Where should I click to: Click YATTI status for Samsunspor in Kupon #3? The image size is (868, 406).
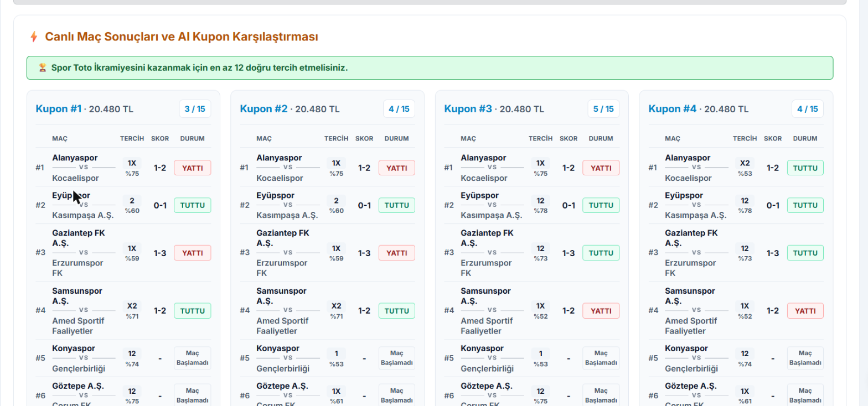click(601, 311)
